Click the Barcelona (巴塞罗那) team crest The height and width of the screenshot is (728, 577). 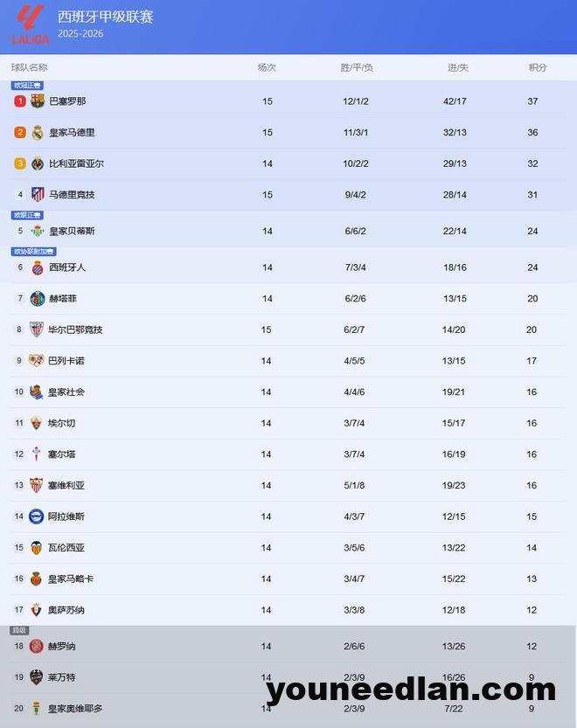pos(38,101)
